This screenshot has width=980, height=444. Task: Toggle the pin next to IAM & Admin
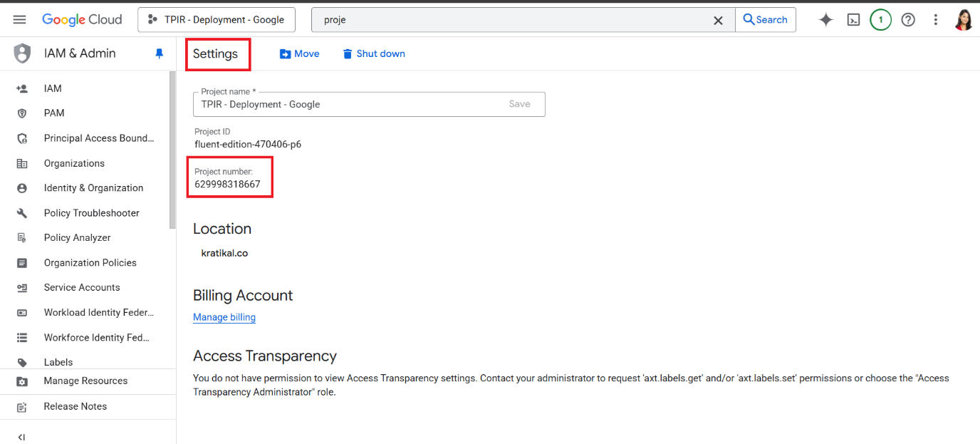(160, 53)
